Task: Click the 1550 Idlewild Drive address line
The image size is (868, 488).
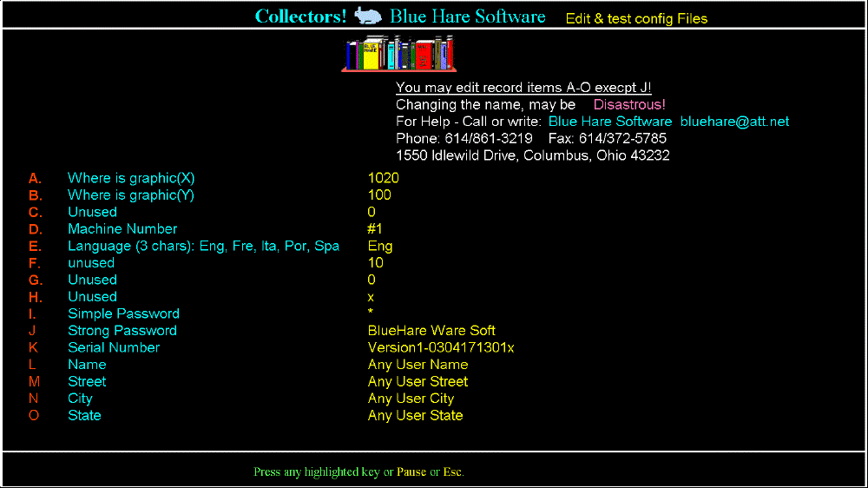Action: coord(533,155)
